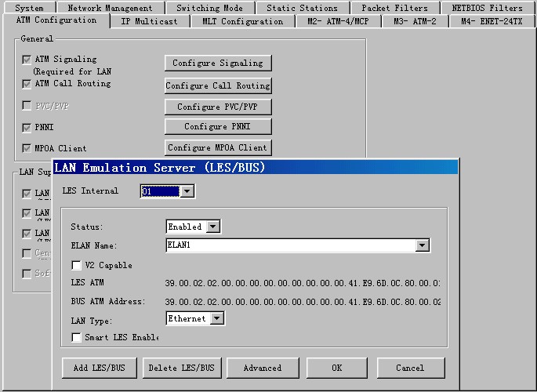Viewport: 537px width, 392px height.
Task: Expand the LAN Type Ethernet dropdown
Action: point(216,318)
